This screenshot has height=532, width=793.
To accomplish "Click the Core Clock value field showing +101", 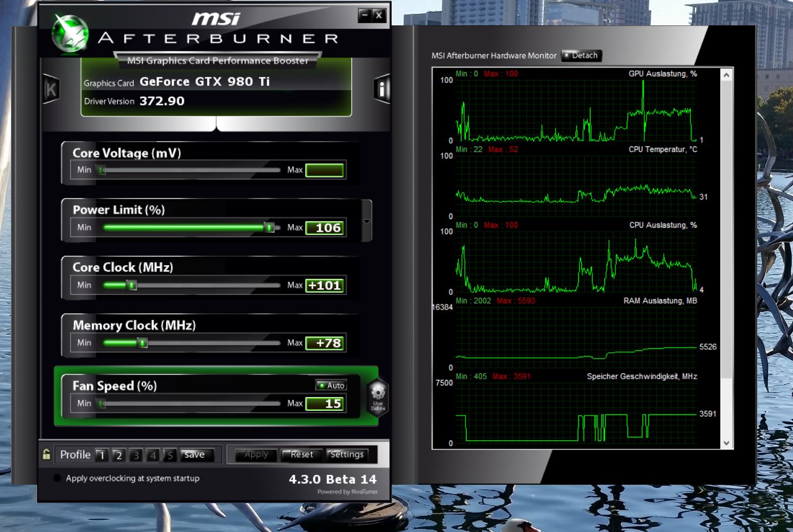I will click(325, 285).
